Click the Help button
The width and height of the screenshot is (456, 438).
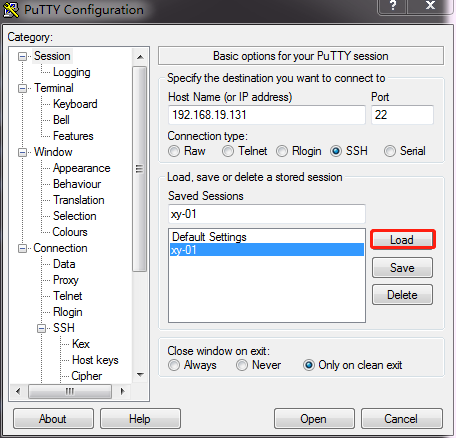[140, 419]
